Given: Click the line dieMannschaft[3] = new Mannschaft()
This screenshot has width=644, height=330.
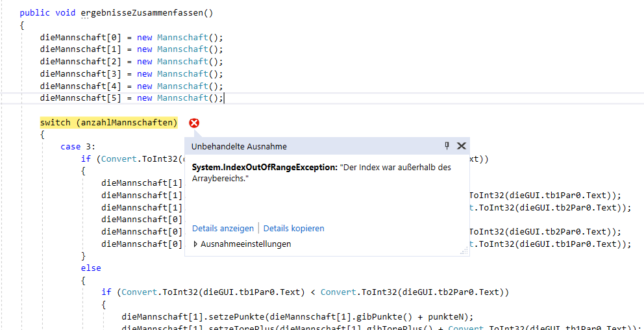Looking at the screenshot, I should [131, 74].
